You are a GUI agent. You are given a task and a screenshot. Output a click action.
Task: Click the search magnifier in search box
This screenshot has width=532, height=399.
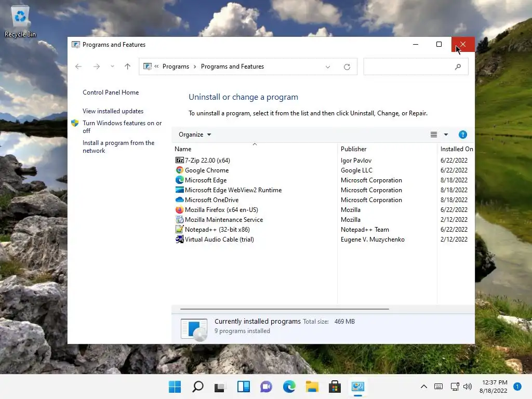tap(458, 67)
